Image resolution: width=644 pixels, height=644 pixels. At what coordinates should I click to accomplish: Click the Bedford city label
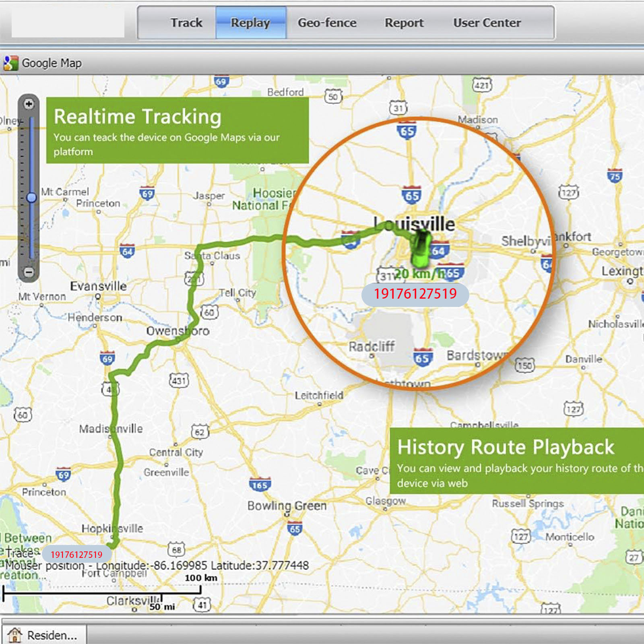(x=285, y=92)
